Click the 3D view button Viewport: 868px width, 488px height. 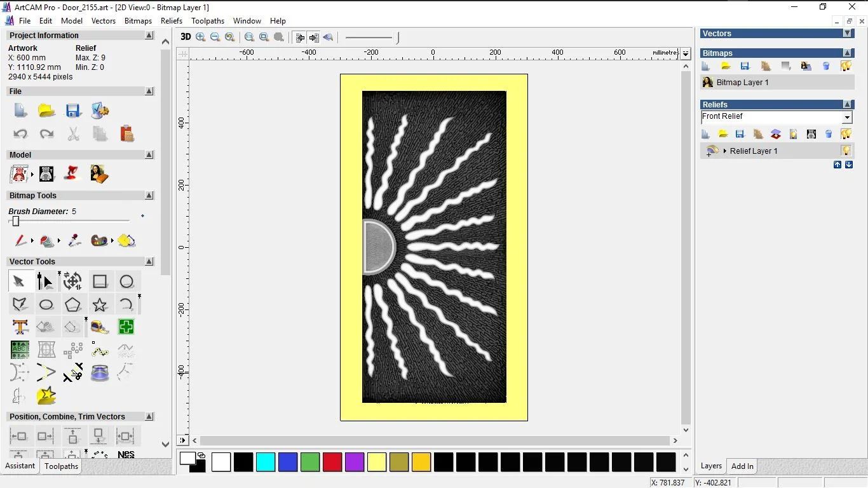pos(186,37)
